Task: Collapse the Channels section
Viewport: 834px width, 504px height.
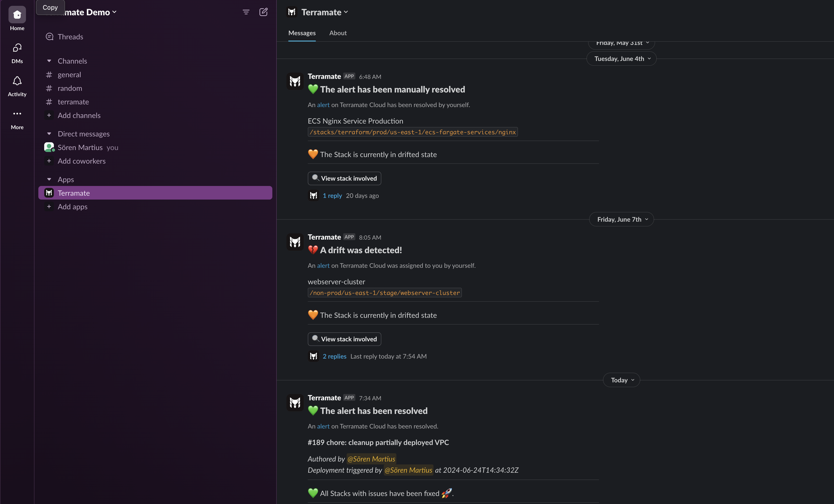Action: pos(49,61)
